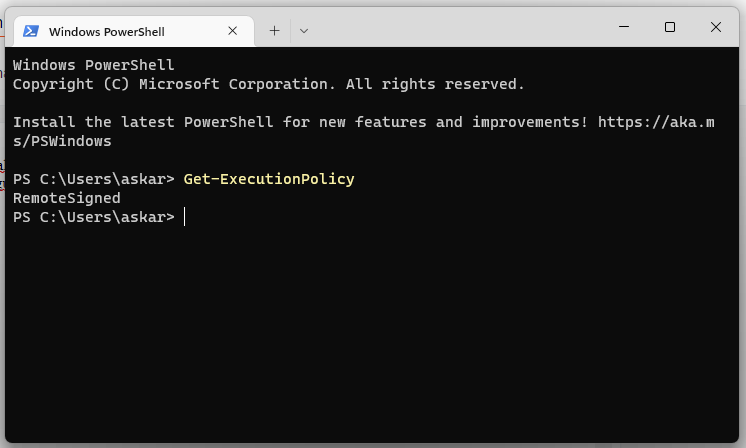746x448 pixels.
Task: Place cursor at the last empty prompt line
Action: point(185,217)
